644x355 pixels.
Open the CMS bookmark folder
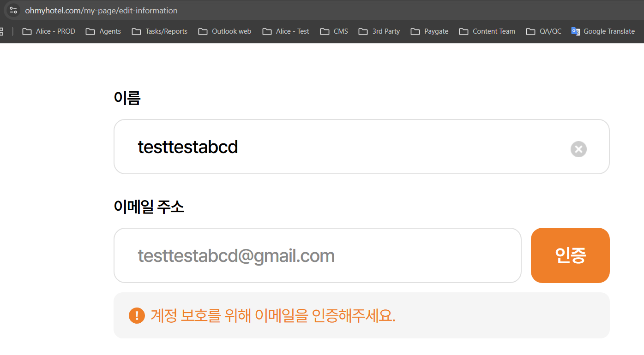[334, 31]
